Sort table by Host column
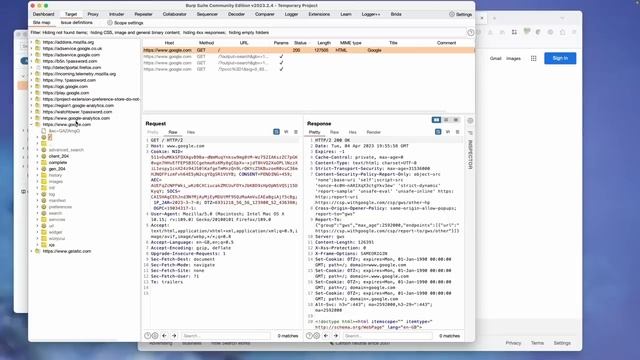This screenshot has height=360, width=640. pyautogui.click(x=169, y=43)
